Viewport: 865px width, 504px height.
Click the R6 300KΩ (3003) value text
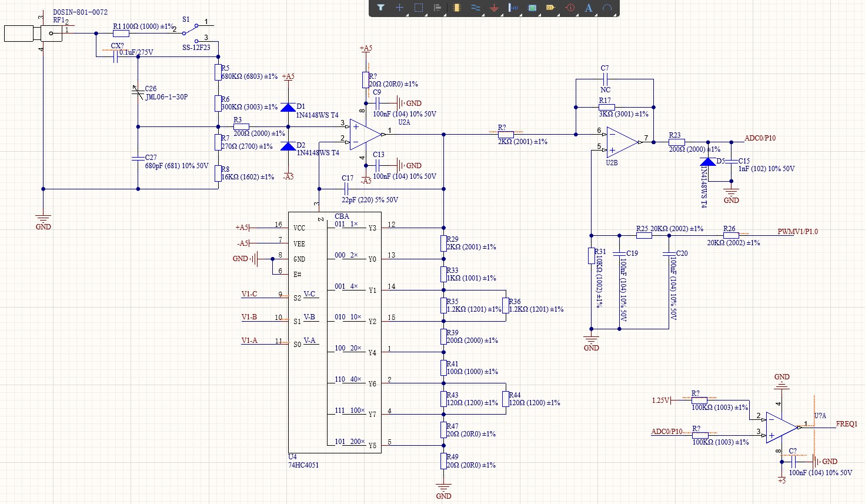(x=249, y=107)
